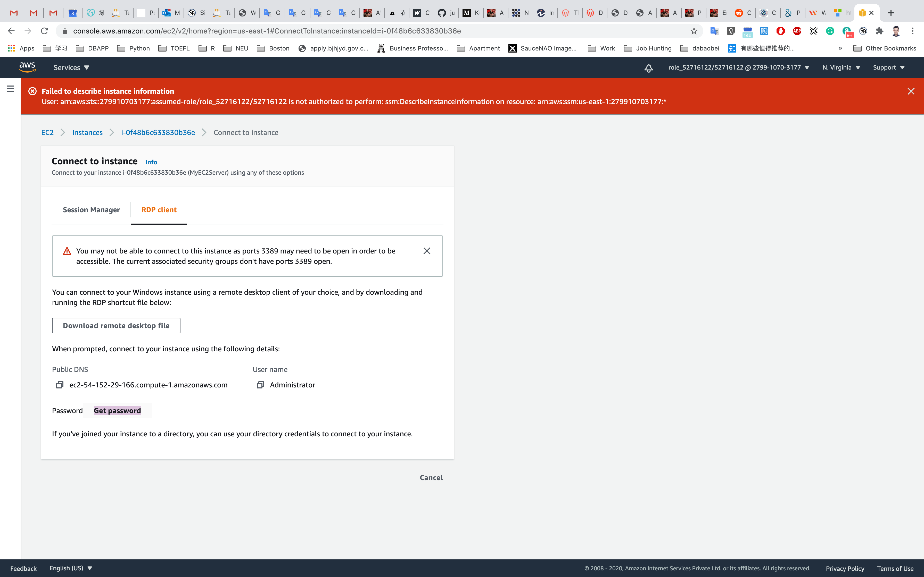The width and height of the screenshot is (924, 577).
Task: Click the Get password link
Action: (117, 411)
